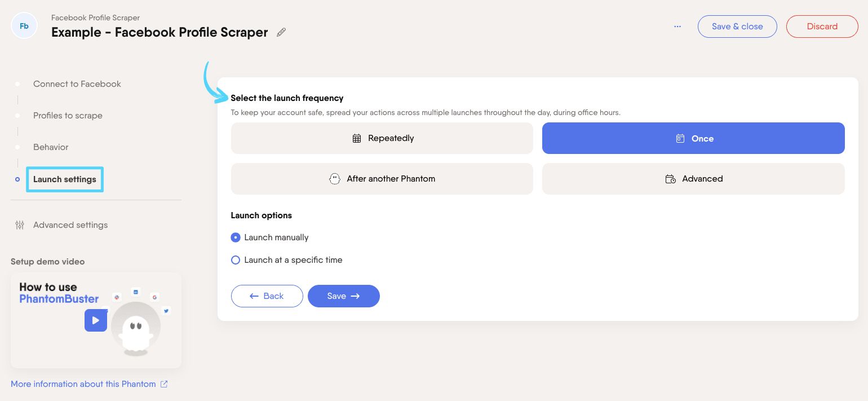
Task: Select Launch manually radio option
Action: pyautogui.click(x=236, y=237)
